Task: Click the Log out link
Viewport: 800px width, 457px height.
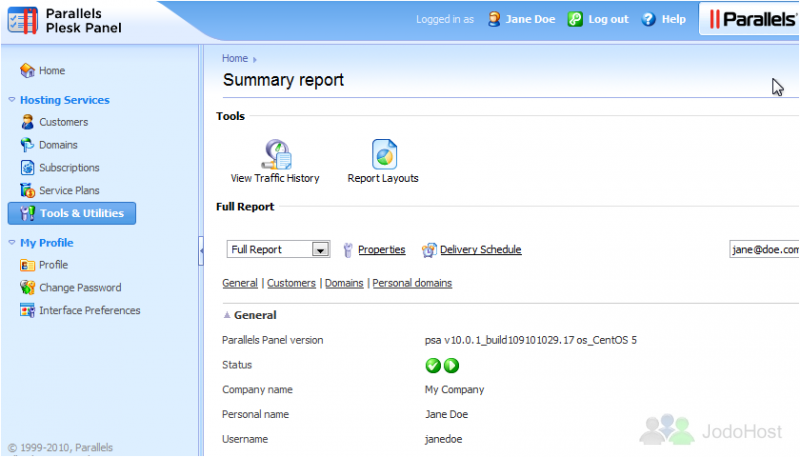Action: click(x=608, y=19)
